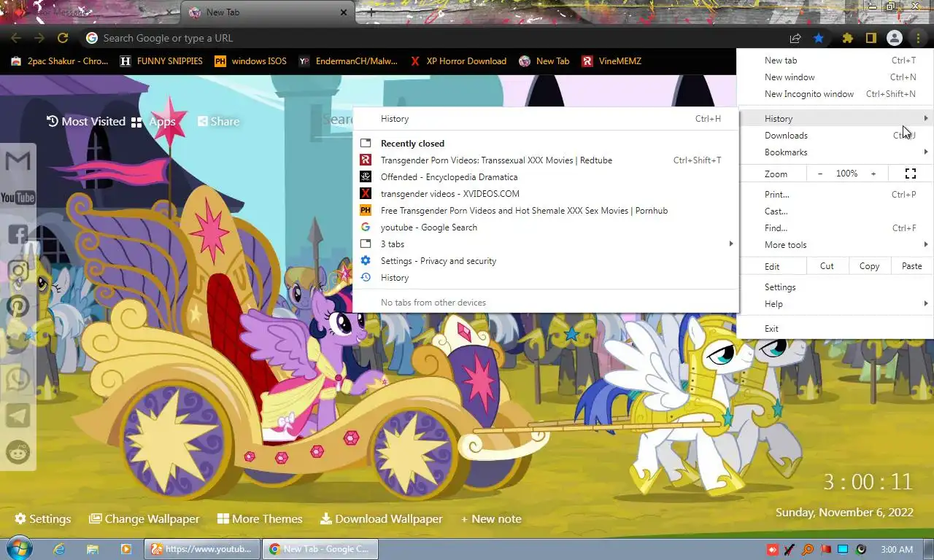This screenshot has height=560, width=934.
Task: Click Copy in the Edit row
Action: [x=869, y=266]
